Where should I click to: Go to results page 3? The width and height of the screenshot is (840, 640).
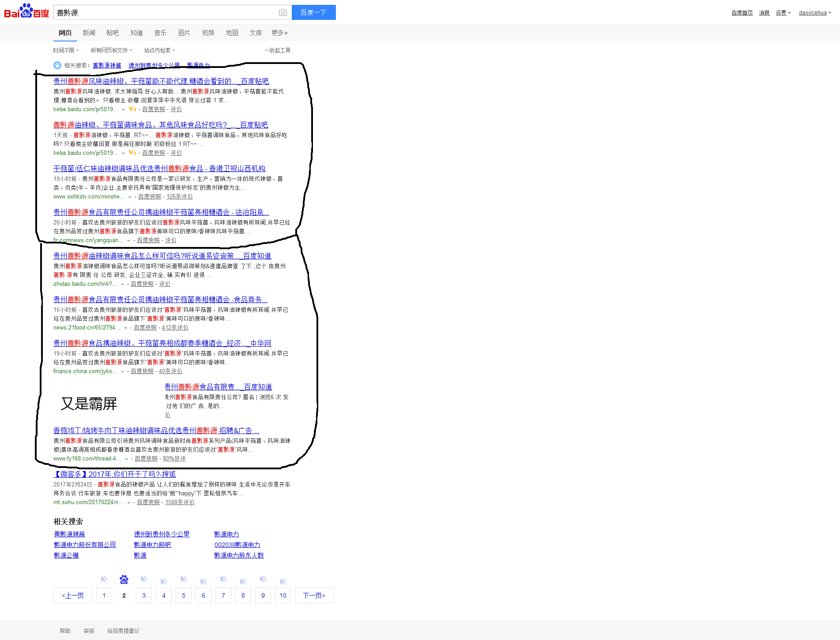[x=144, y=595]
